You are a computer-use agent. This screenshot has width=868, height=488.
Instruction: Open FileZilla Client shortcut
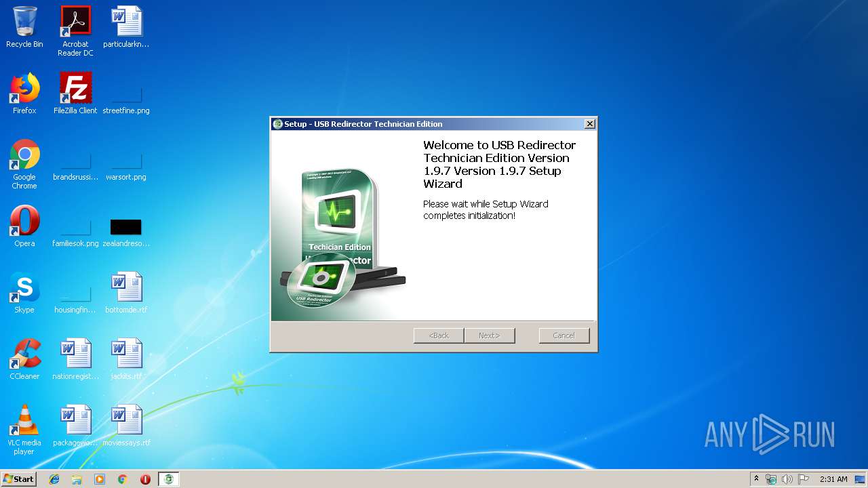pyautogui.click(x=75, y=94)
